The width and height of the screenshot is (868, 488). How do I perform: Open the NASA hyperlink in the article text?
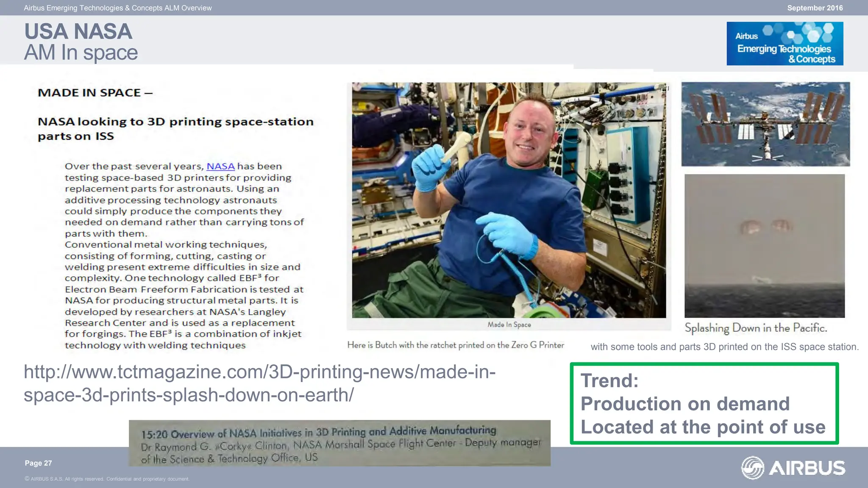click(x=220, y=166)
